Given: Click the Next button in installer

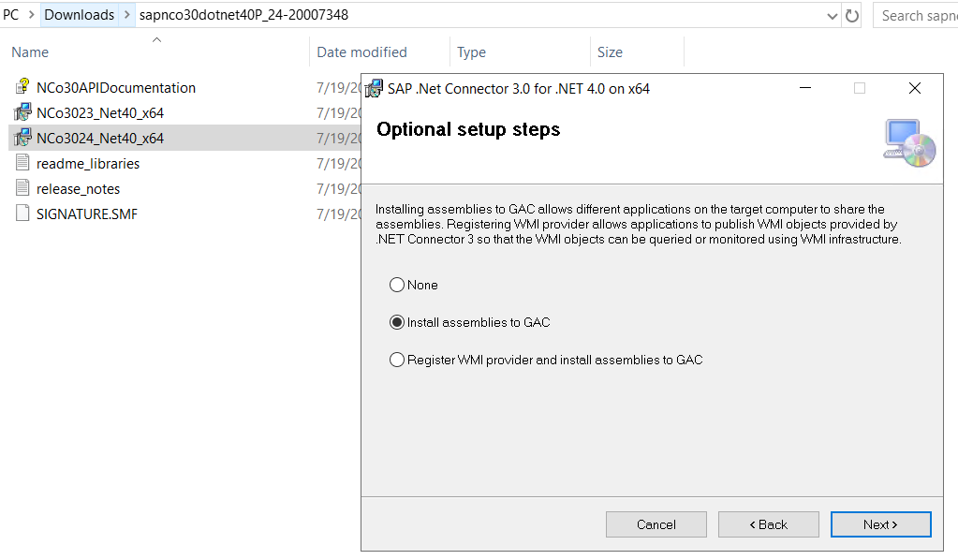Looking at the screenshot, I should [x=880, y=524].
